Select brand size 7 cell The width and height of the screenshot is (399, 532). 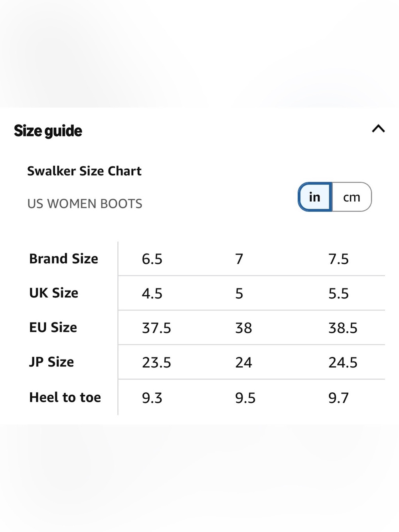pos(239,259)
